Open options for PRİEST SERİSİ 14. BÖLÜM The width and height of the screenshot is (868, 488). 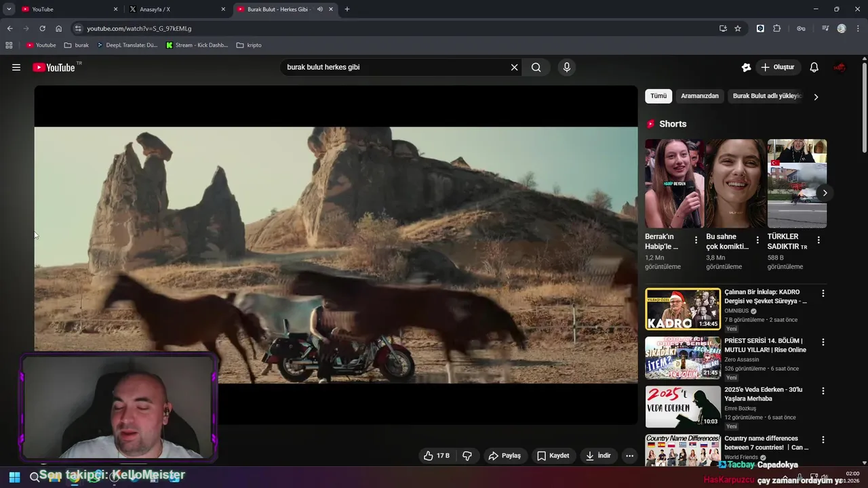click(823, 342)
